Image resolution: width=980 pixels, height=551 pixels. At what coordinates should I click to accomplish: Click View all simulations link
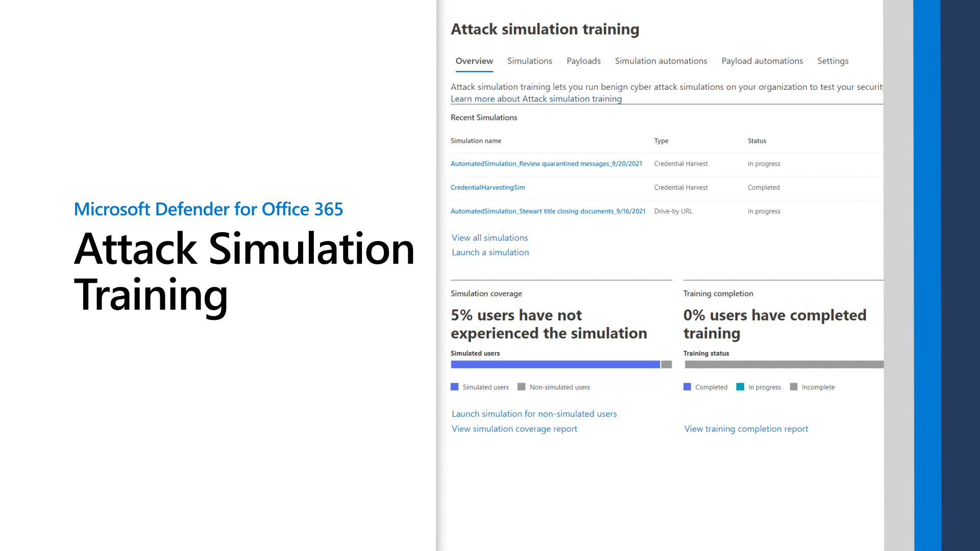489,238
